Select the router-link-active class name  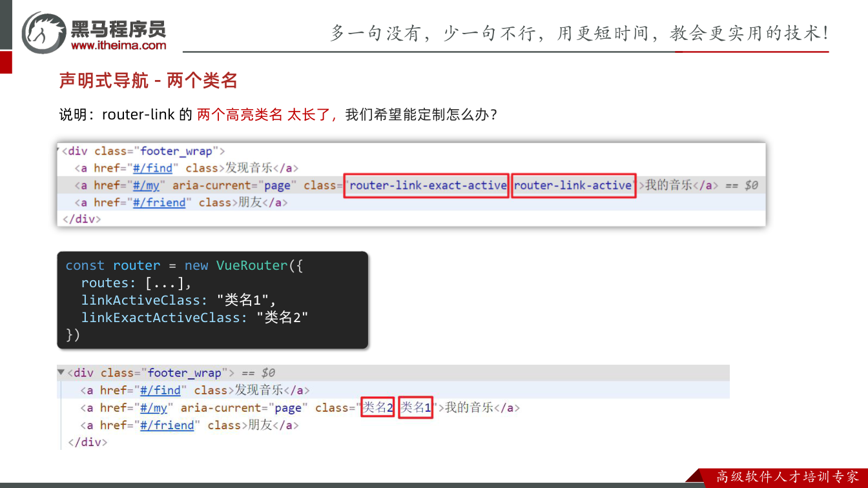point(573,185)
